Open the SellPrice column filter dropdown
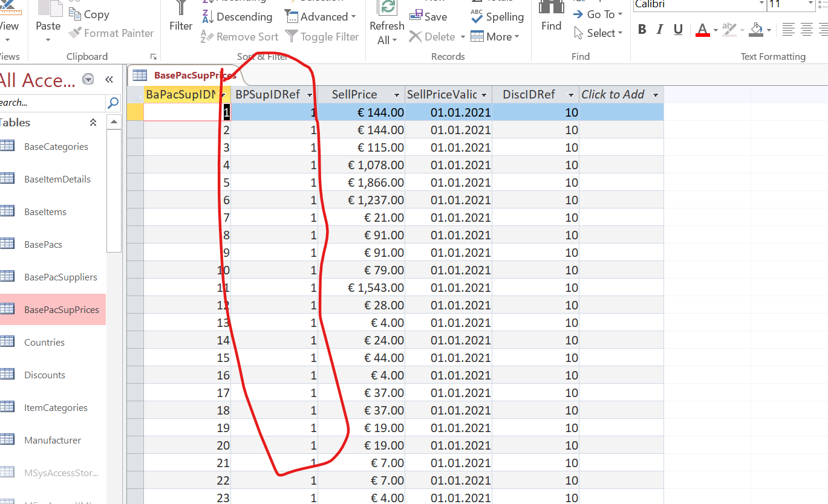Screen dimensions: 828x504 tap(397, 94)
